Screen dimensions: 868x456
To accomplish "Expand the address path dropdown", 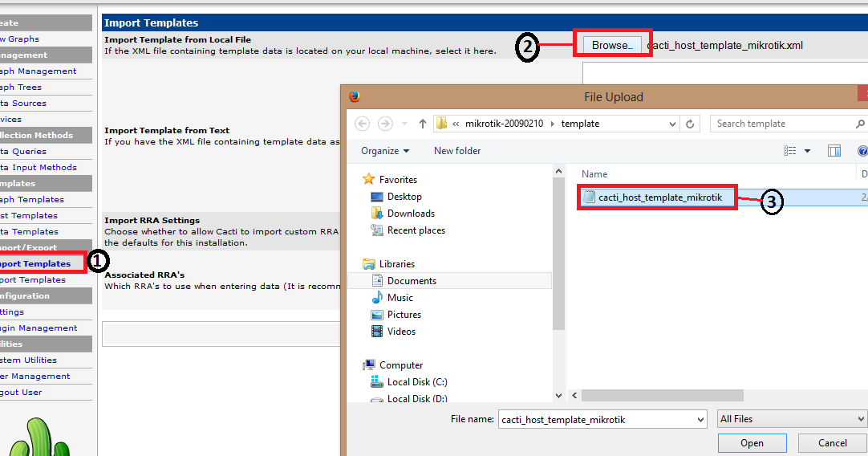I will tap(672, 124).
